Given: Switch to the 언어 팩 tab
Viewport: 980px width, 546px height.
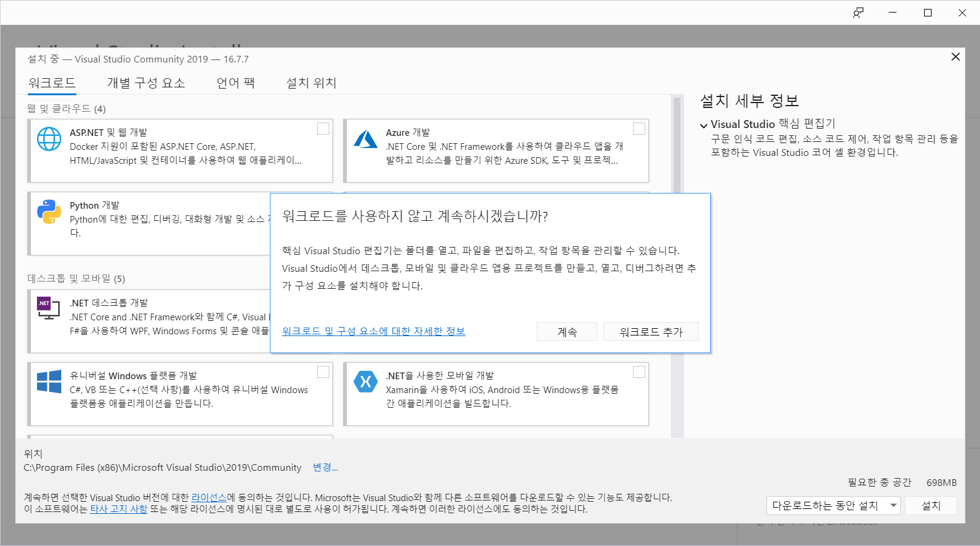Looking at the screenshot, I should point(235,83).
